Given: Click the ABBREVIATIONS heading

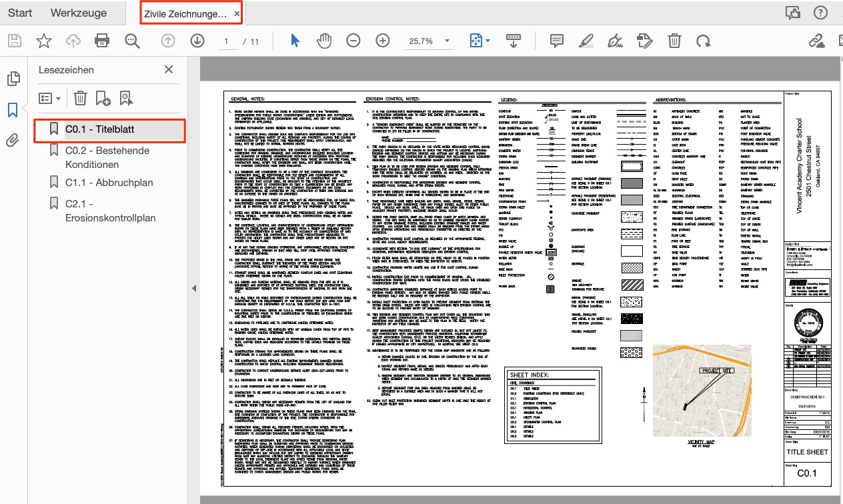Looking at the screenshot, I should (x=670, y=99).
